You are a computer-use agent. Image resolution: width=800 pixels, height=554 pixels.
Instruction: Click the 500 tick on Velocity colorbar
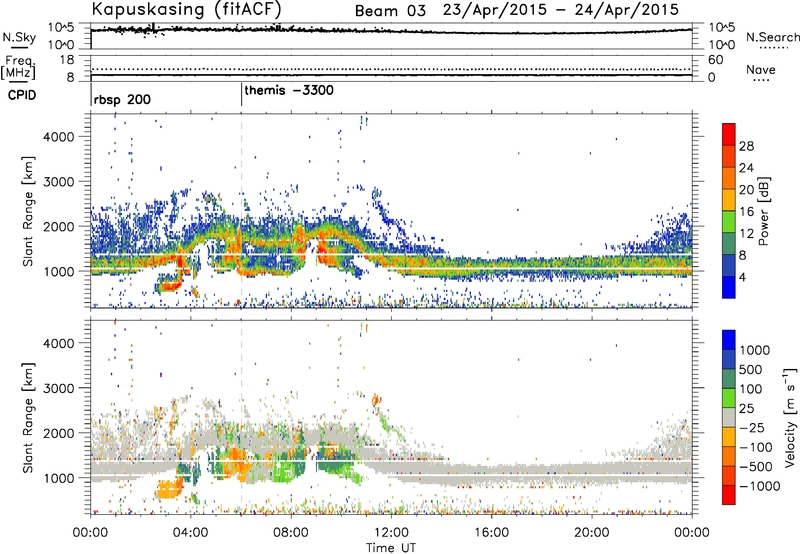pyautogui.click(x=751, y=369)
